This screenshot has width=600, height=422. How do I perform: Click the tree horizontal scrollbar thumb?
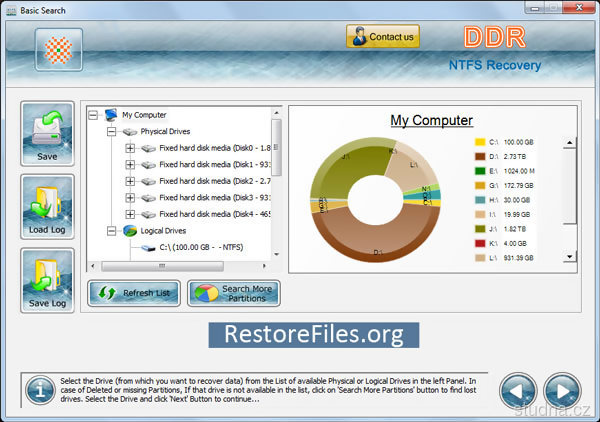[162, 266]
